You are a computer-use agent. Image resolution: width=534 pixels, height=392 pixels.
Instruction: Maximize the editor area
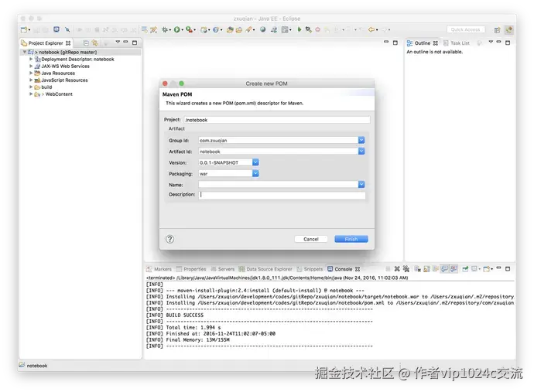tap(395, 43)
